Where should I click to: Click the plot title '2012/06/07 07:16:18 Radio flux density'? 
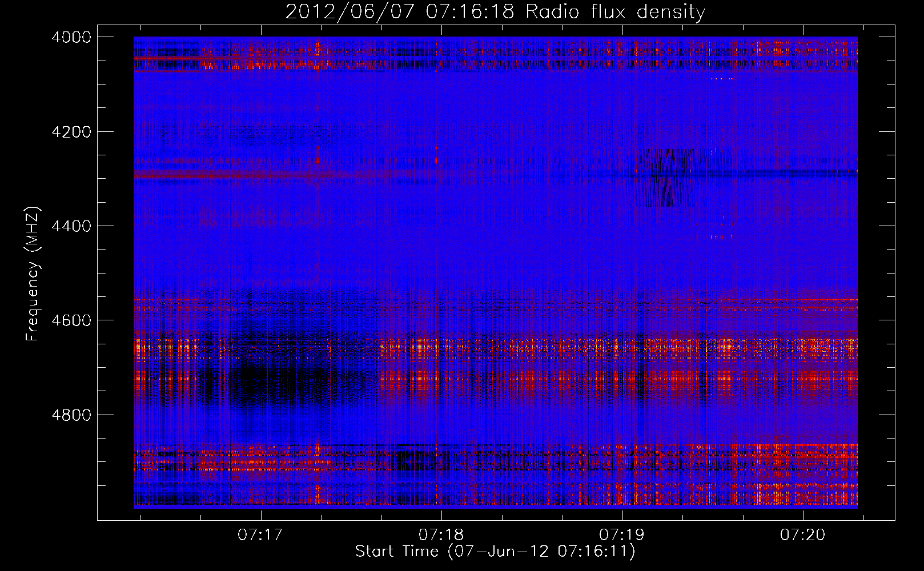click(x=495, y=12)
